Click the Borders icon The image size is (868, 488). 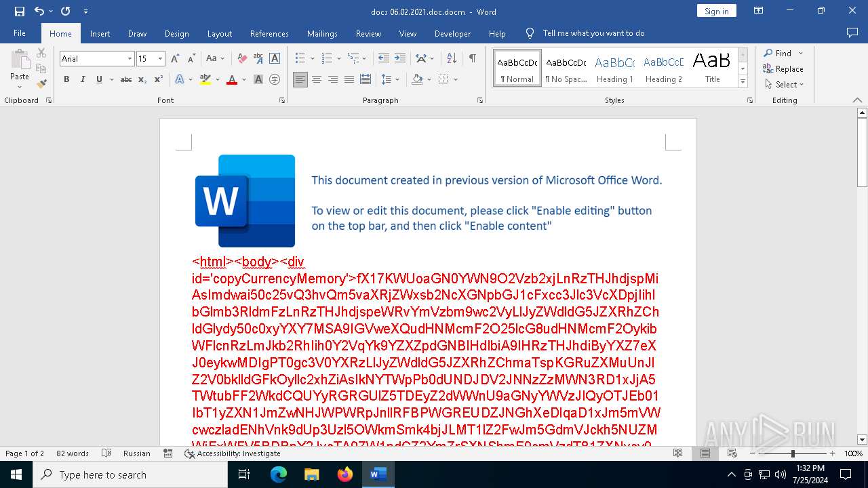pos(443,79)
